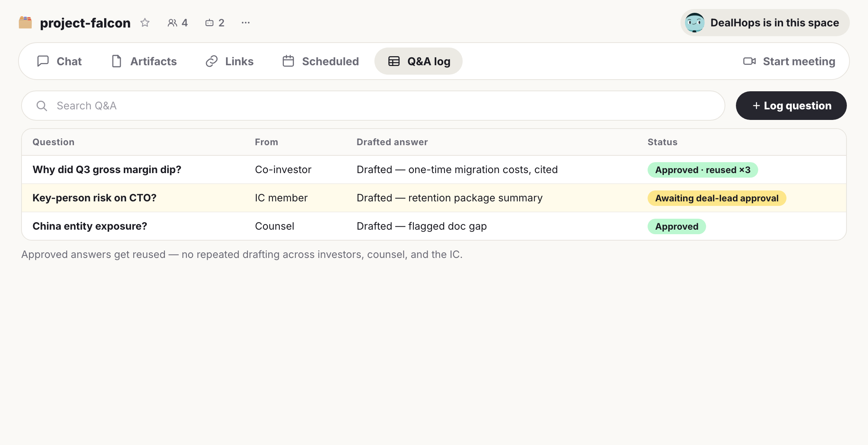Focus the Search Q&A field
The image size is (868, 445).
tap(373, 106)
